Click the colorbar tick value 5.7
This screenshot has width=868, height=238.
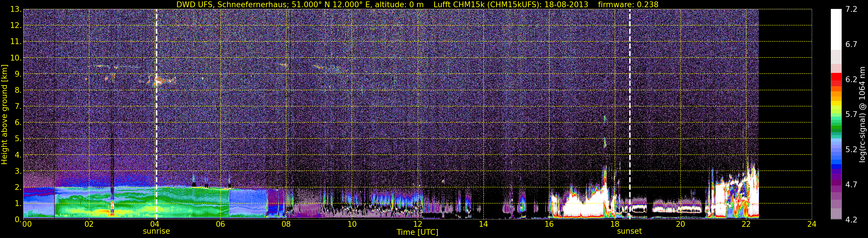point(851,115)
